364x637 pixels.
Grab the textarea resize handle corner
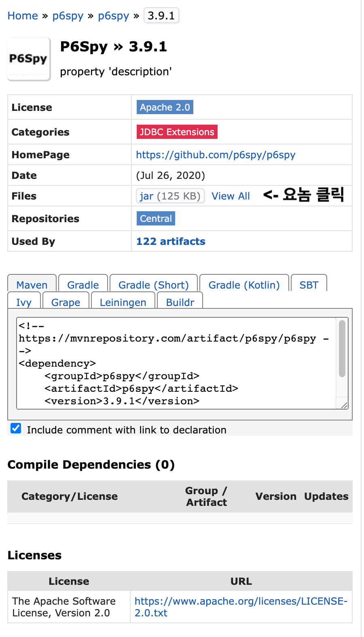click(344, 406)
